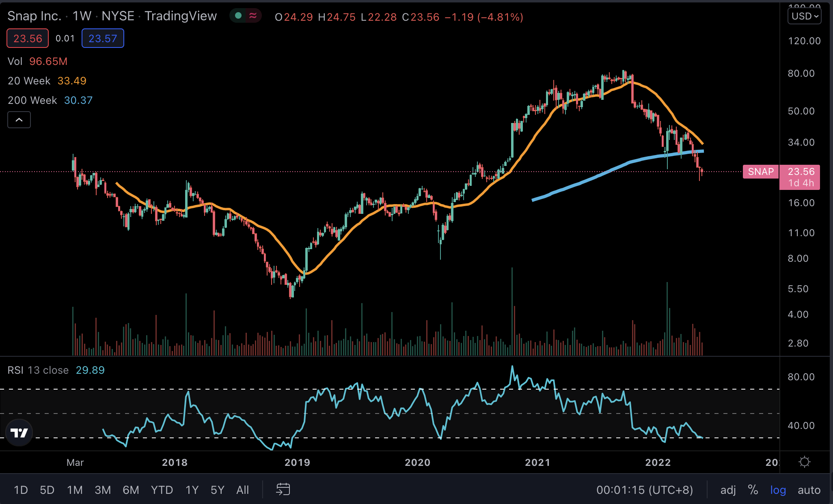Select the 200 Week moving average legend
Image resolution: width=833 pixels, height=504 pixels.
(x=32, y=100)
